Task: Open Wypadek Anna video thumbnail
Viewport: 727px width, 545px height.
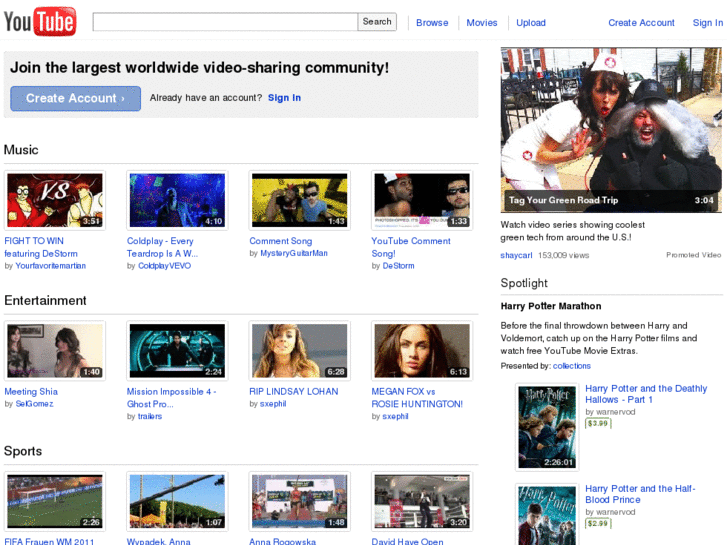Action: tap(178, 501)
